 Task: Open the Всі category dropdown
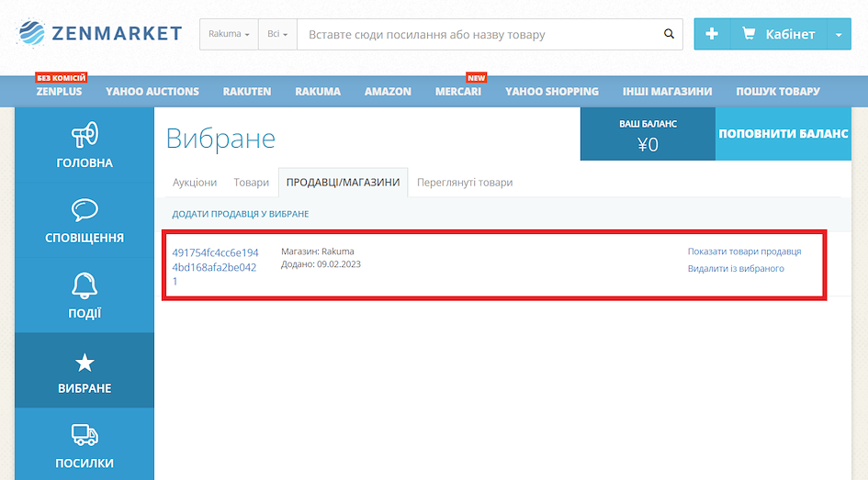pyautogui.click(x=277, y=34)
